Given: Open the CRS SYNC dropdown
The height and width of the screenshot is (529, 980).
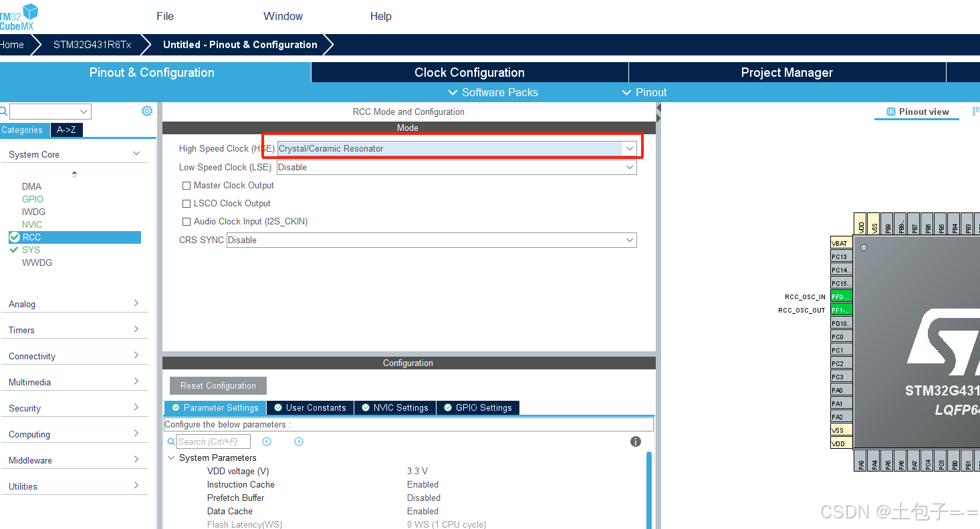Looking at the screenshot, I should pyautogui.click(x=432, y=240).
